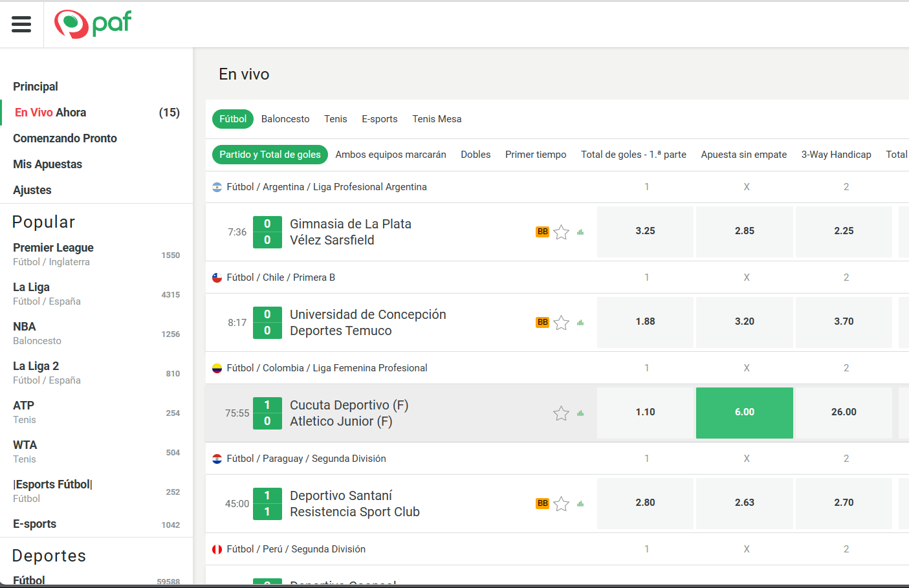Show Dobles market
The image size is (909, 588).
[476, 155]
